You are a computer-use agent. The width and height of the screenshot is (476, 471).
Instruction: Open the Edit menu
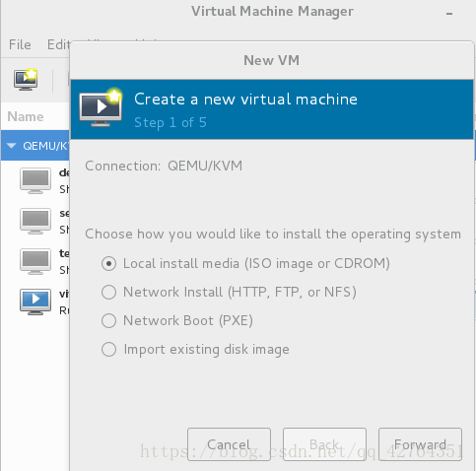click(x=58, y=44)
